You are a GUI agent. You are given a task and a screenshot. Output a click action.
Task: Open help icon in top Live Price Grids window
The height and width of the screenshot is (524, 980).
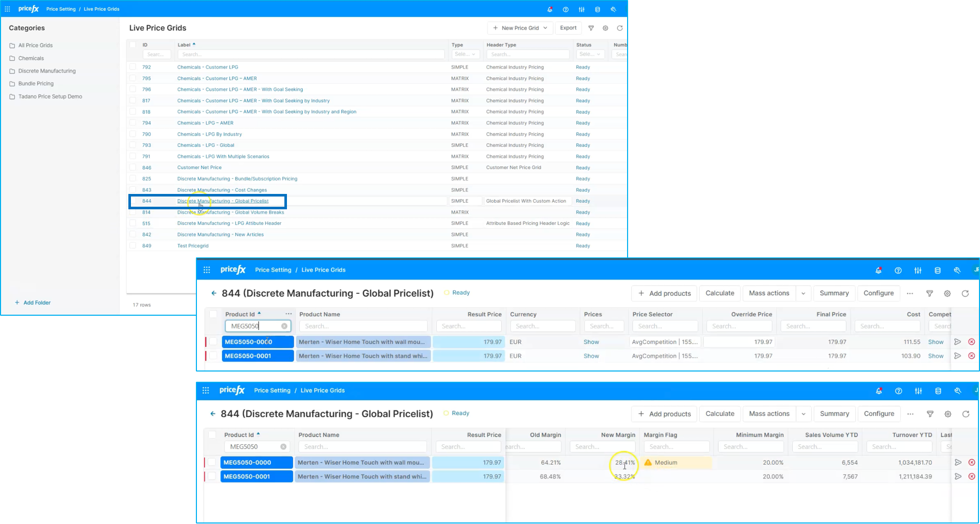point(566,9)
